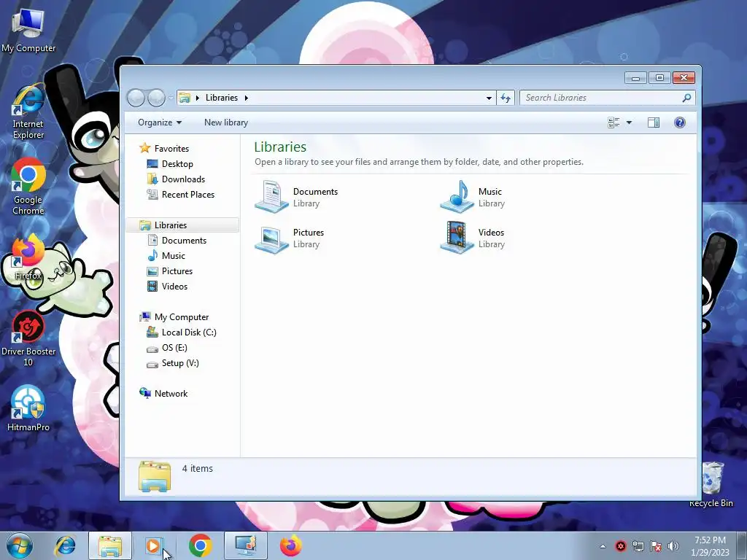This screenshot has width=747, height=560.
Task: Click the monitor app taskbar button
Action: 245,545
